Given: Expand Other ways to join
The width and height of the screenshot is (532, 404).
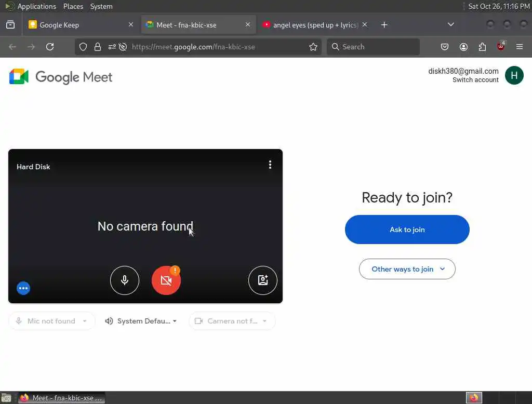Looking at the screenshot, I should (407, 269).
